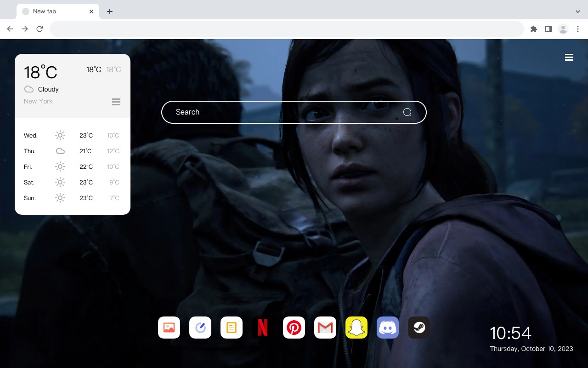Click the browser Extensions puzzle icon
The height and width of the screenshot is (368, 588).
coord(533,29)
